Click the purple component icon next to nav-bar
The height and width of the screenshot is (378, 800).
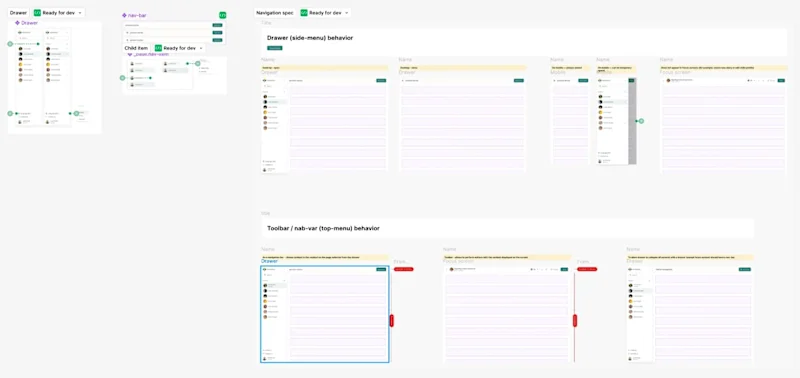pos(124,15)
